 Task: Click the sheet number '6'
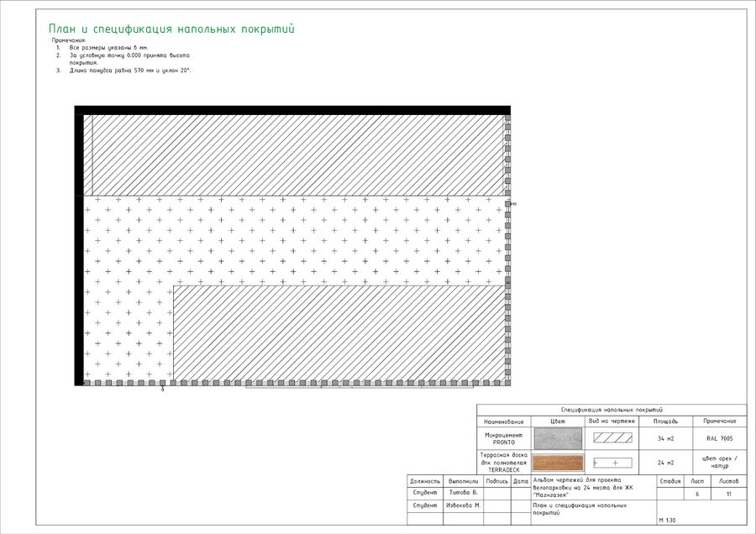tap(697, 494)
